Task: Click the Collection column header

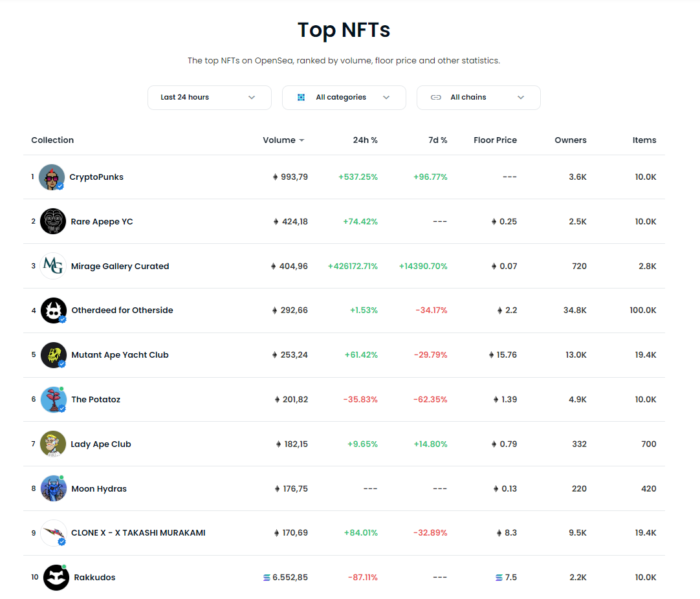Action: click(x=52, y=140)
